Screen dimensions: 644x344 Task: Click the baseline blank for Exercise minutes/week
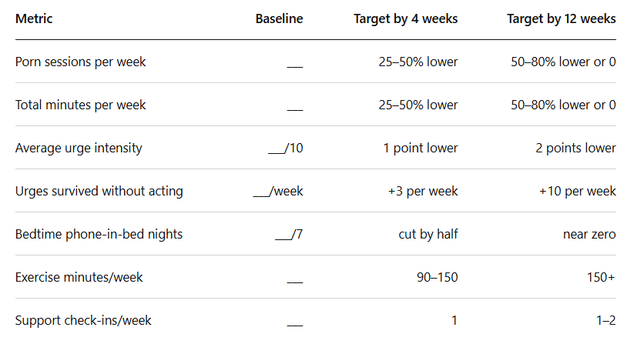coord(295,282)
